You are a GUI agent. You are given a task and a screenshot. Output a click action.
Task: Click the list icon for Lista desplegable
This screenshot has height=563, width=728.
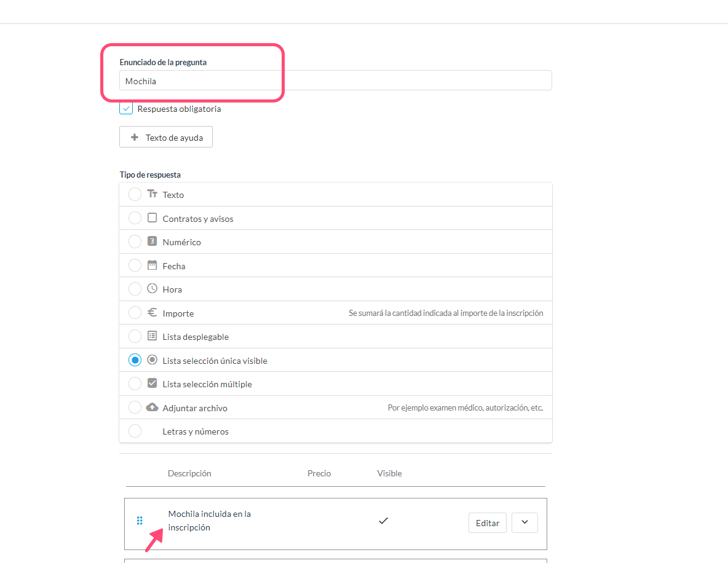point(152,336)
